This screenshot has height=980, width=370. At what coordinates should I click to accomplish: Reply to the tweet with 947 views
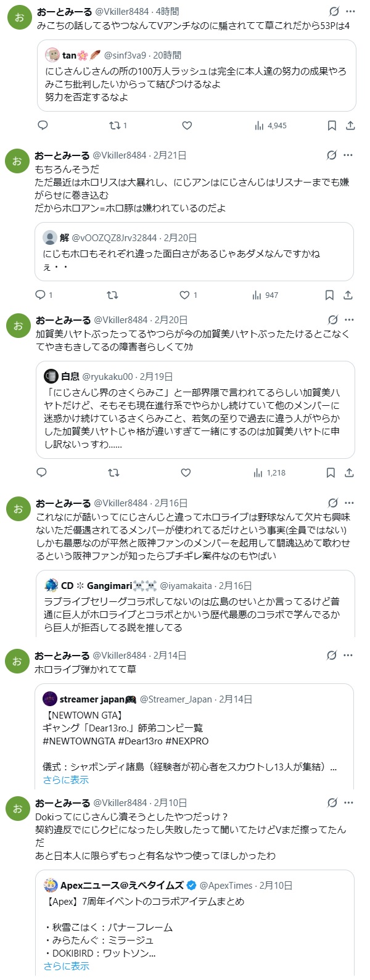pos(41,295)
